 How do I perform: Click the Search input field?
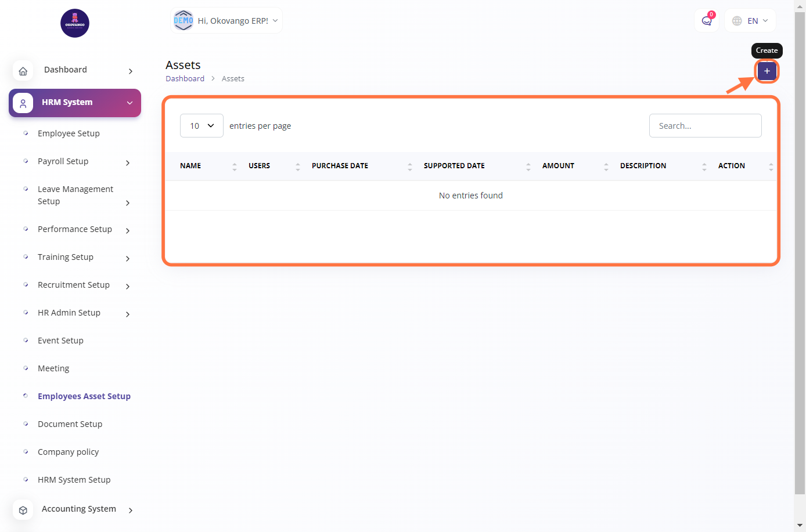705,126
